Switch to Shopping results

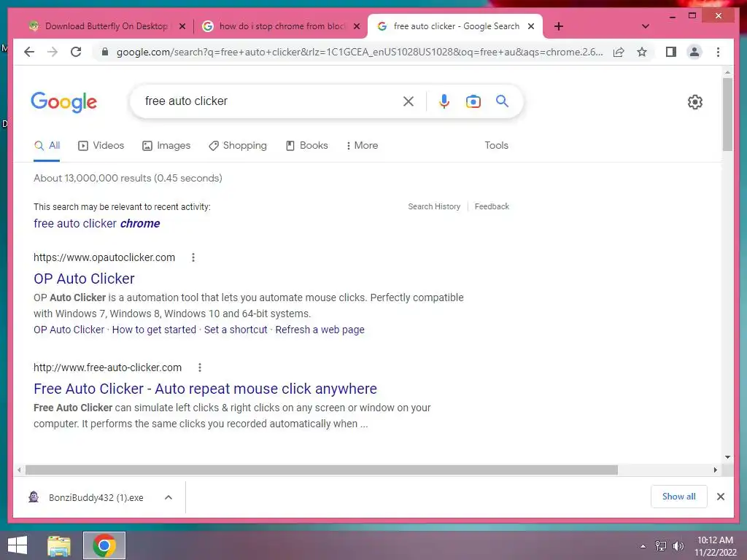[x=238, y=145]
